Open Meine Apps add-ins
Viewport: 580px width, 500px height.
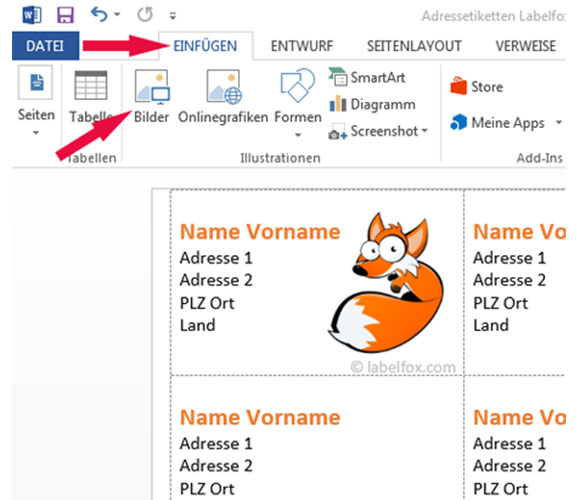click(x=497, y=123)
